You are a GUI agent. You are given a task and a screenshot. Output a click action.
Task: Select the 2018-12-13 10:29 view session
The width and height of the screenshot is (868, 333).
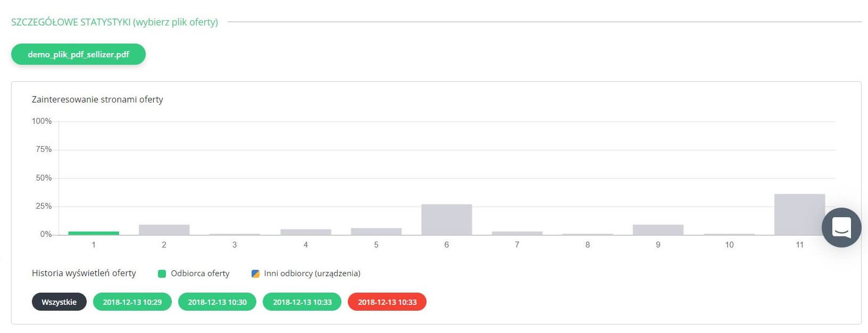[x=132, y=302]
